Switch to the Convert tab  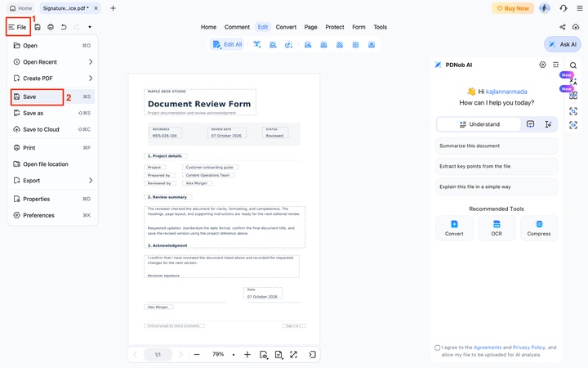coord(286,27)
